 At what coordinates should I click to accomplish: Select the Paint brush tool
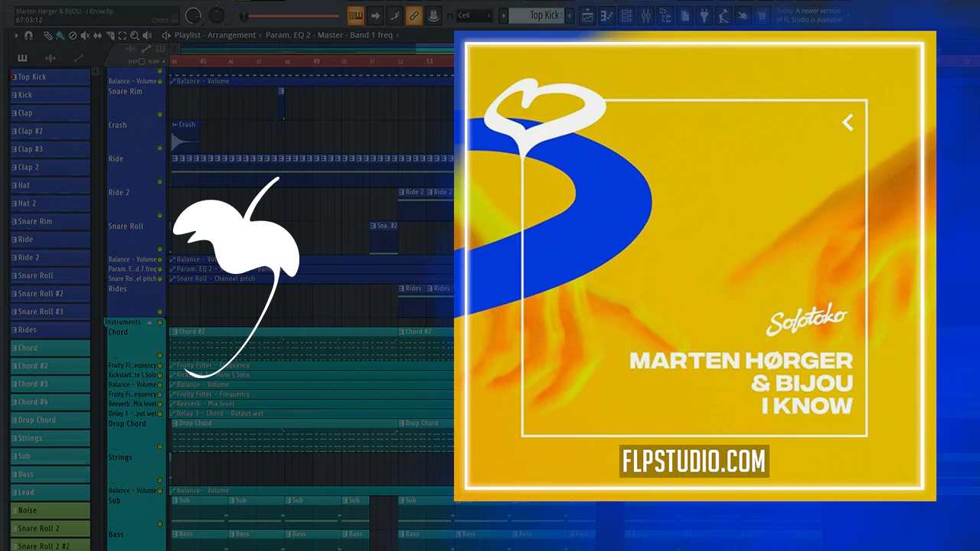pyautogui.click(x=60, y=35)
